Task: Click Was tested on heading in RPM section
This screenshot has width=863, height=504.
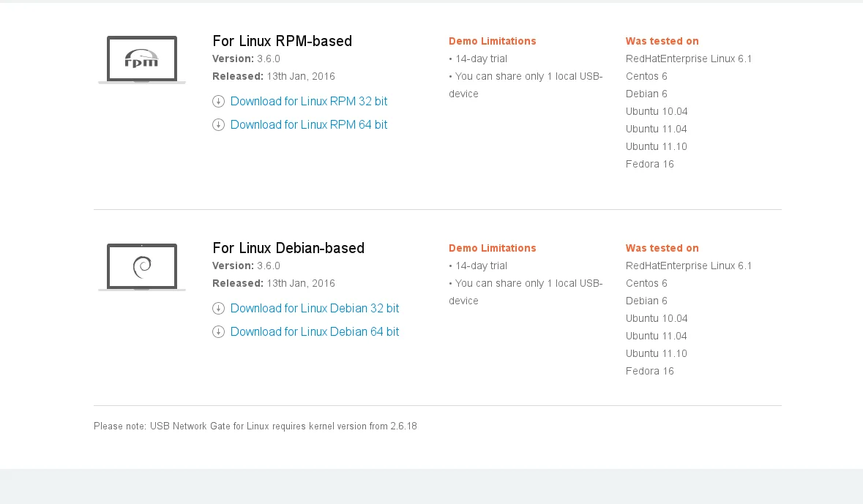Action: [662, 41]
